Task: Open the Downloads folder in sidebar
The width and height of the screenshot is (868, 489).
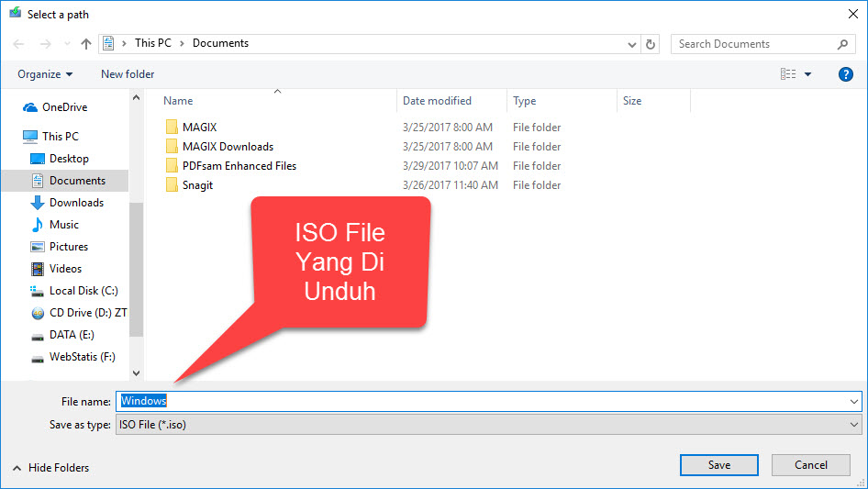Action: click(x=75, y=203)
